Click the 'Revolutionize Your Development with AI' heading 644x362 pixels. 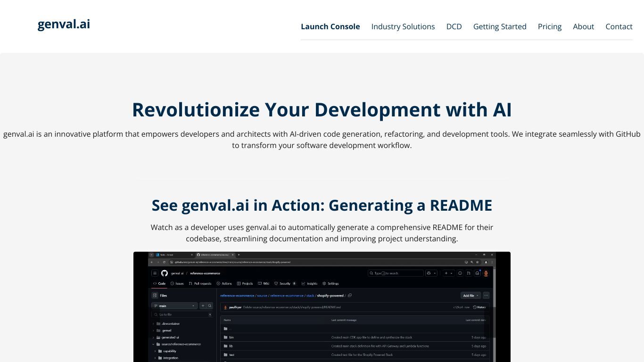point(322,109)
